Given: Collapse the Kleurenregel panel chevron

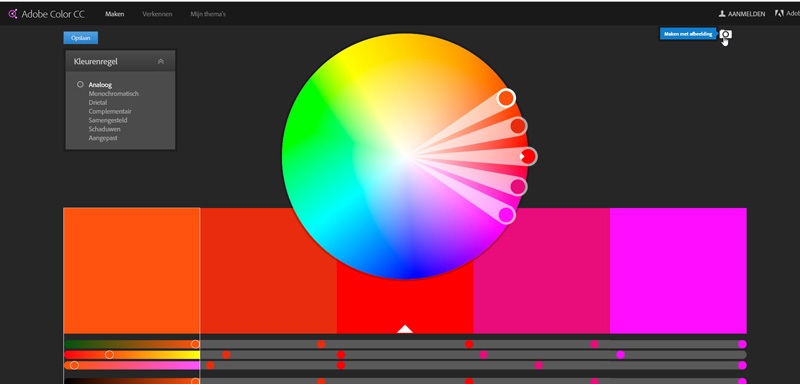Looking at the screenshot, I should 161,61.
